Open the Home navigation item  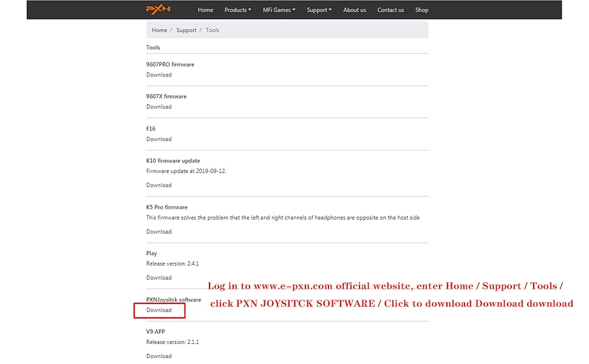click(205, 10)
